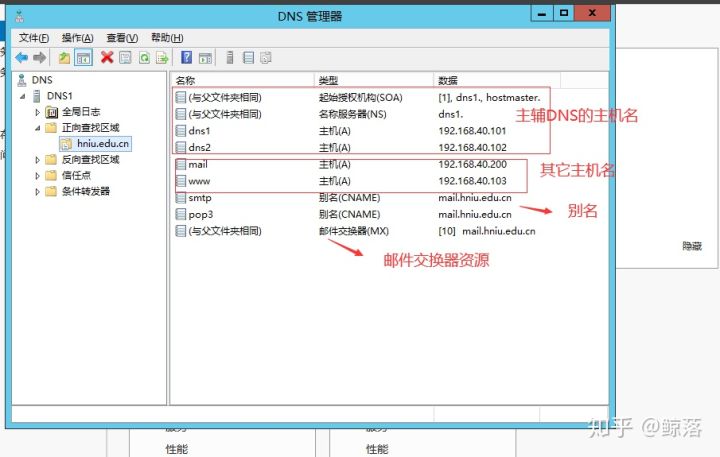Select the 起始授权机构(SOA) record type cell
This screenshot has width=720, height=457.
(360, 97)
